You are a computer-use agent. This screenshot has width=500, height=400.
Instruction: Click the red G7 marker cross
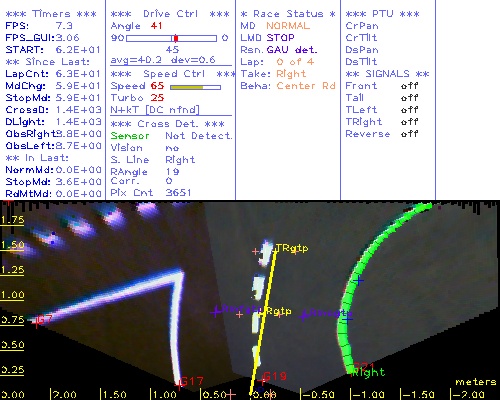pyautogui.click(x=36, y=324)
